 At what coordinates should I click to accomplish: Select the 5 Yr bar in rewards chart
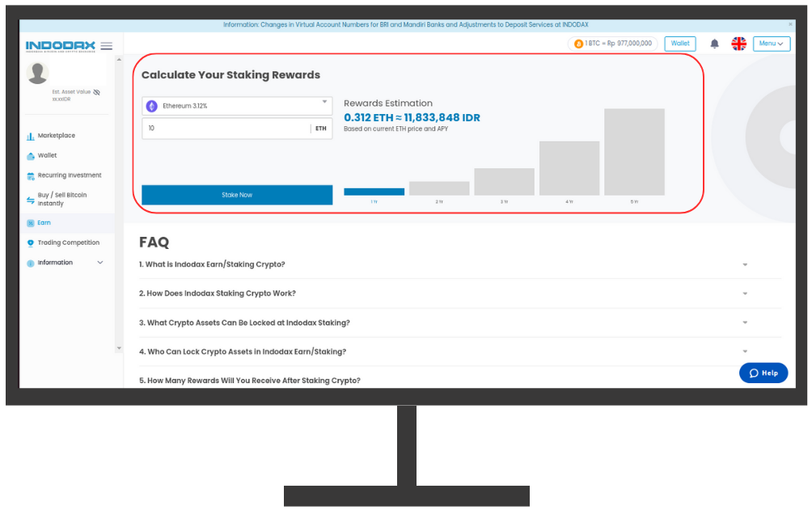point(634,152)
